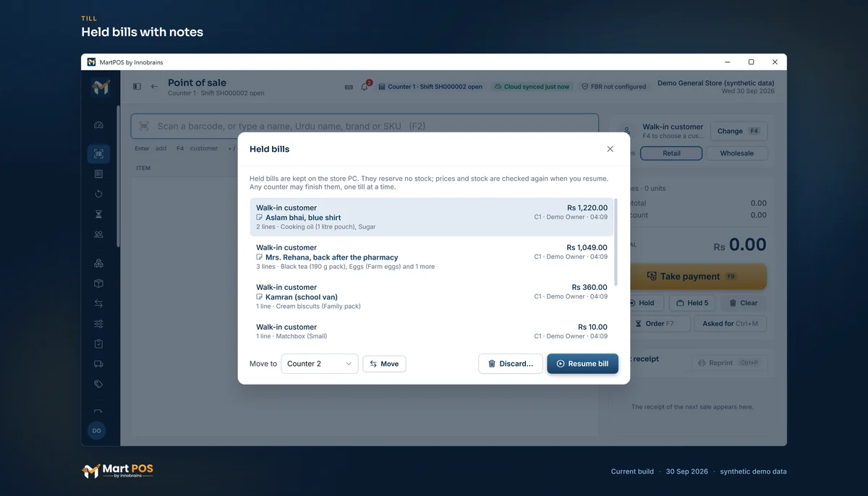Open the hourglass icon in the sidebar
This screenshot has height=496, width=868.
[x=99, y=214]
